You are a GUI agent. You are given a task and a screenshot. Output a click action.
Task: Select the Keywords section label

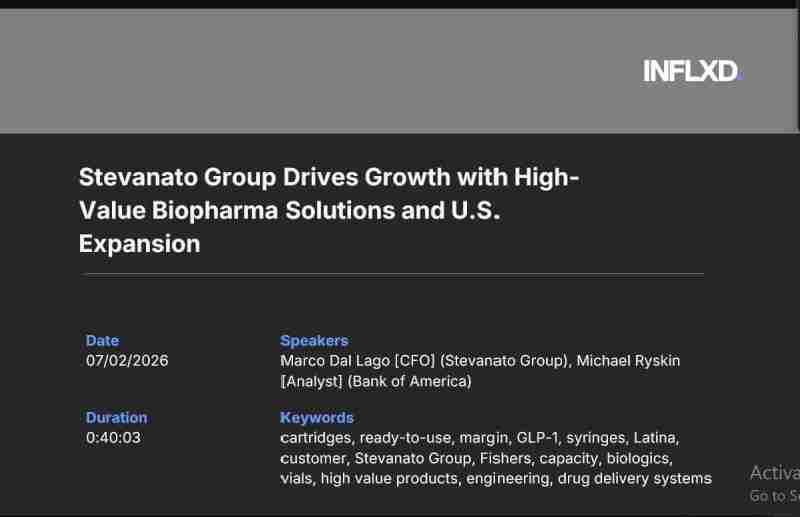click(x=316, y=417)
